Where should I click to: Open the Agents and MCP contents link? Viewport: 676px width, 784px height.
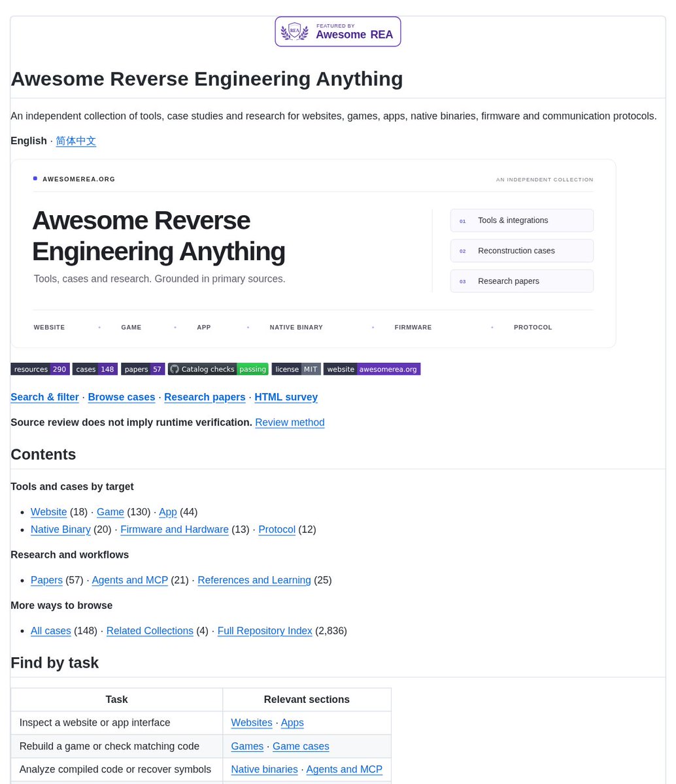pyautogui.click(x=129, y=580)
